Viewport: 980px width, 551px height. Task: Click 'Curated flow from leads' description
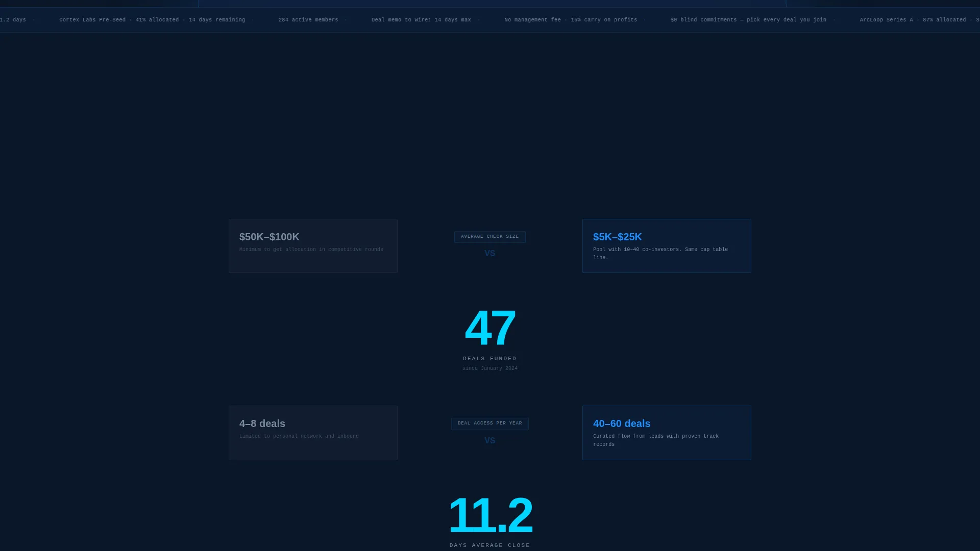tap(656, 440)
